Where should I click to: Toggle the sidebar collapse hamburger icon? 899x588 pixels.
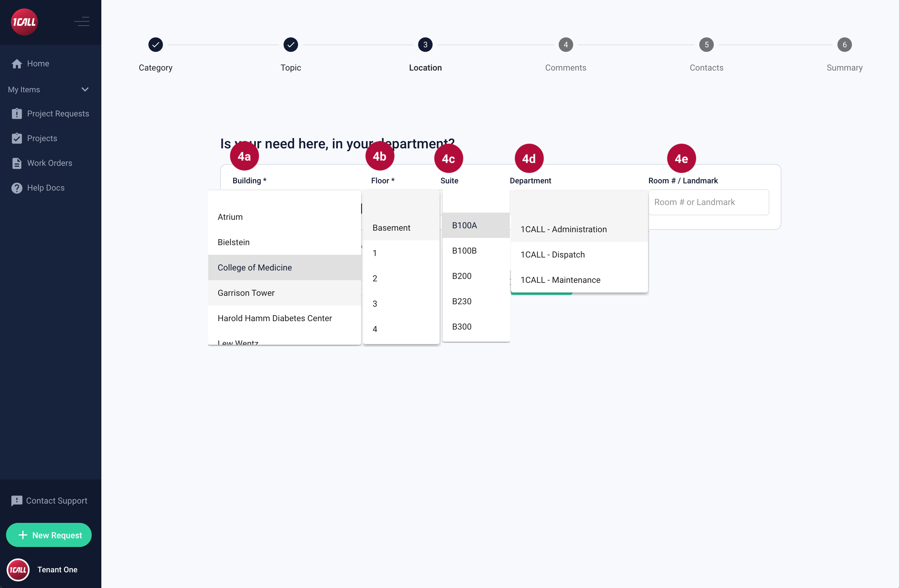click(81, 21)
